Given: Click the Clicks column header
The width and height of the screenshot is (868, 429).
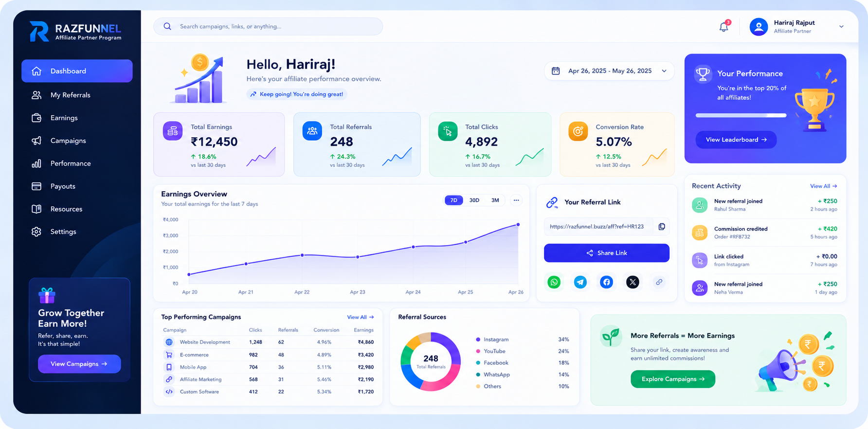Looking at the screenshot, I should [x=255, y=330].
